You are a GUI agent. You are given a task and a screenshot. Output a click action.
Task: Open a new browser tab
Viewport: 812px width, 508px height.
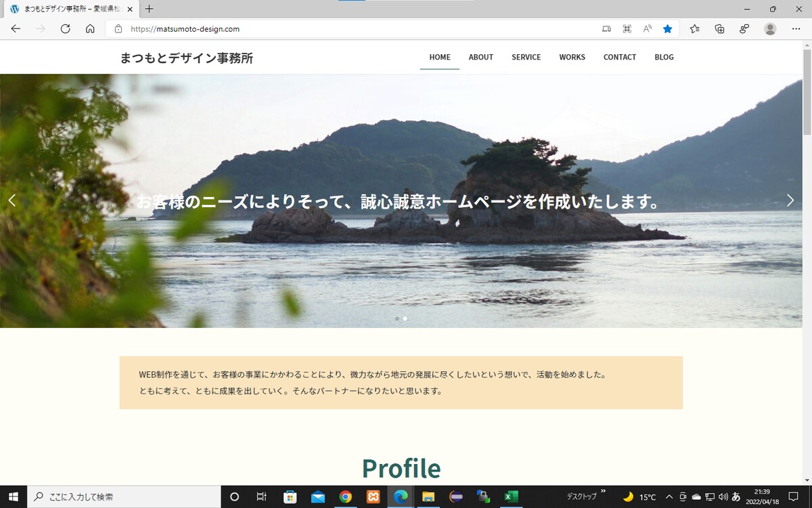point(150,9)
